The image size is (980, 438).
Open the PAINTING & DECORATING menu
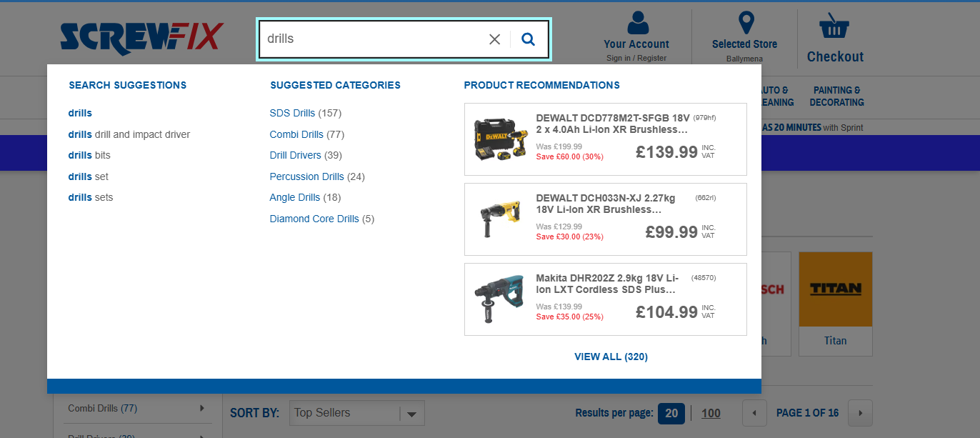[x=836, y=96]
